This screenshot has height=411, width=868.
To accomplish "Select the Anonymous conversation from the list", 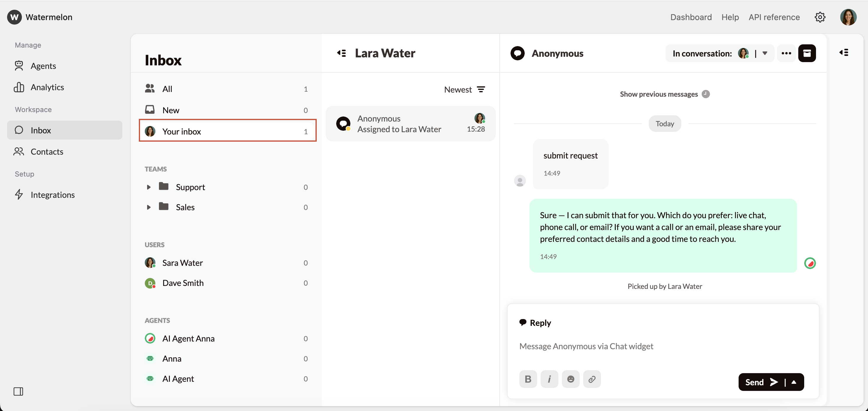I will pos(410,123).
